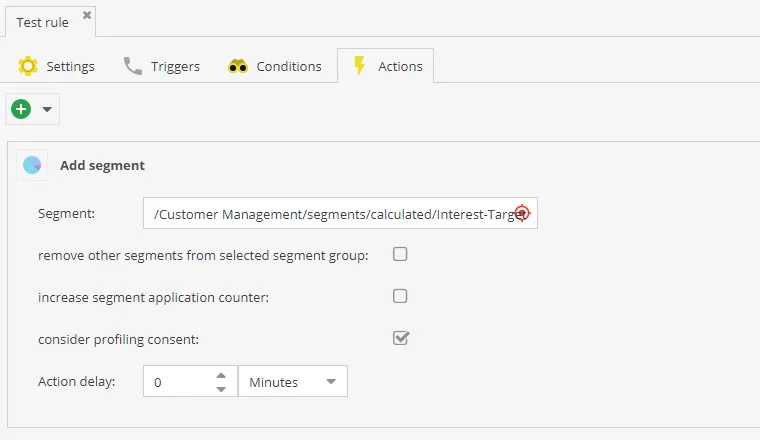Check increase segment application counter
Image resolution: width=760 pixels, height=440 pixels.
click(400, 296)
